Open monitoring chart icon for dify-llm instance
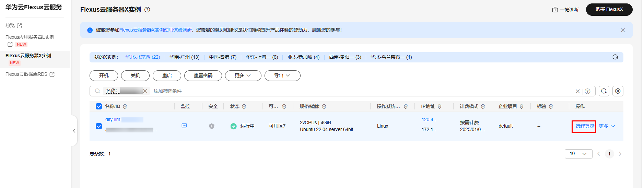This screenshot has width=644, height=188. (184, 126)
